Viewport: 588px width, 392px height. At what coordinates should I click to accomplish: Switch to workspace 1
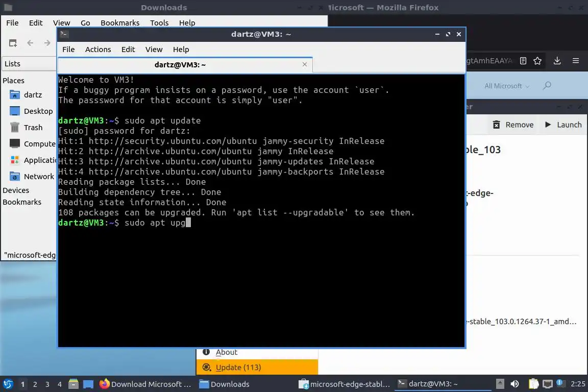click(x=22, y=384)
